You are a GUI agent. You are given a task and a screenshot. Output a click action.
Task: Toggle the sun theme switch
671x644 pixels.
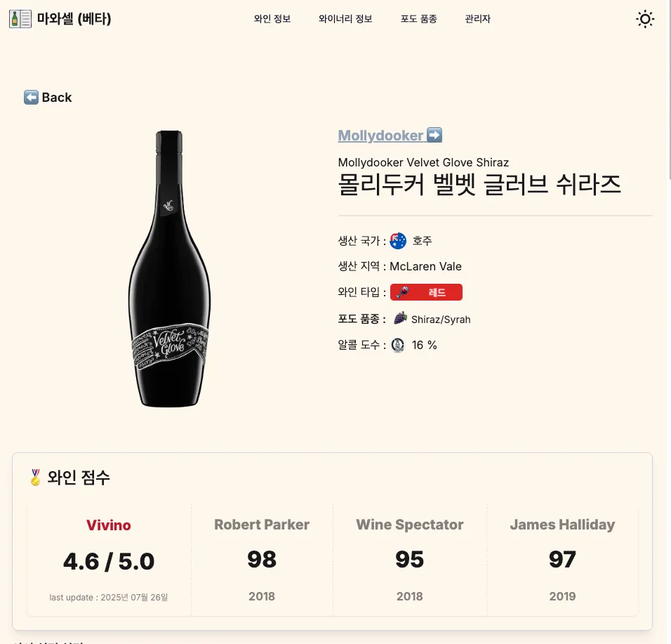(644, 19)
